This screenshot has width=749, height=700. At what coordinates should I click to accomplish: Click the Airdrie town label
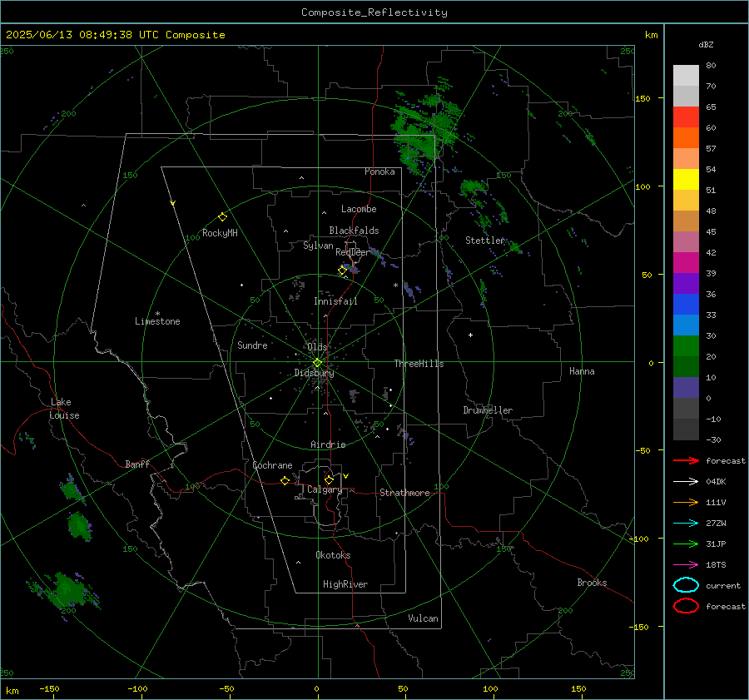(x=328, y=444)
